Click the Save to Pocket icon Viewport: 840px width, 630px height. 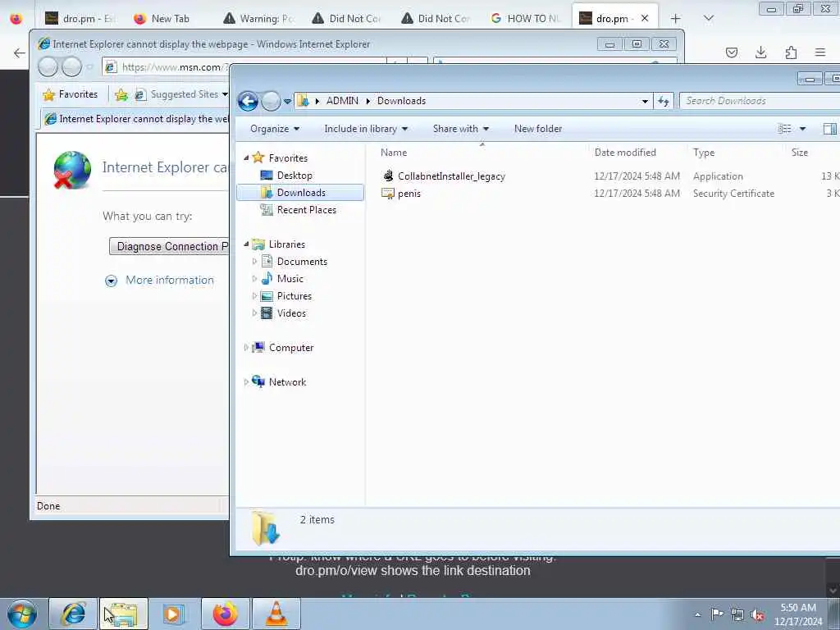point(731,52)
